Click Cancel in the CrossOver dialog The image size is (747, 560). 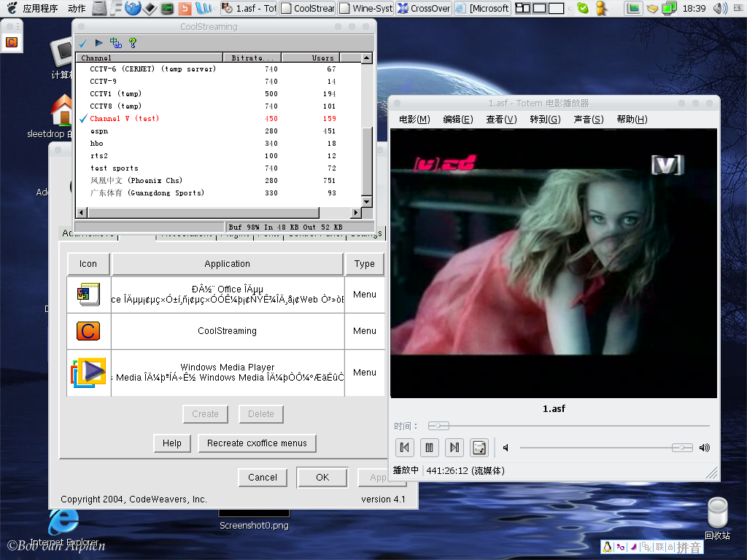tap(263, 478)
